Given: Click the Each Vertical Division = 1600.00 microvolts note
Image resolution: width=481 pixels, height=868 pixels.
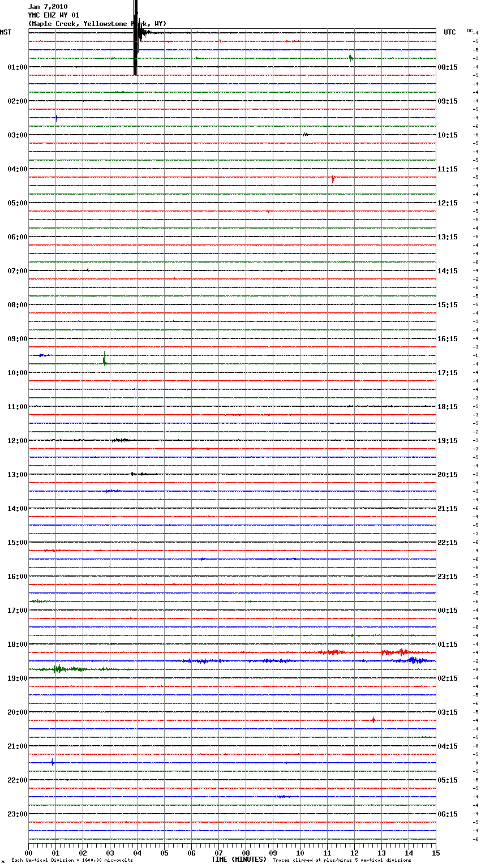Looking at the screenshot, I should pos(72,861).
